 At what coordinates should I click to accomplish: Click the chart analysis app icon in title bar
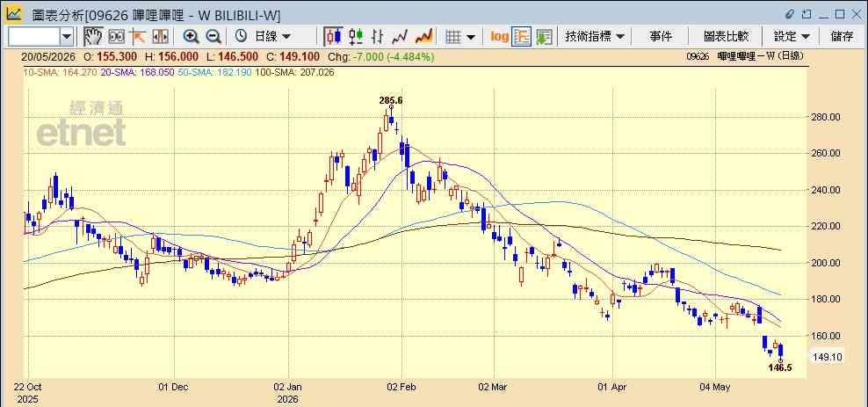pos(14,13)
